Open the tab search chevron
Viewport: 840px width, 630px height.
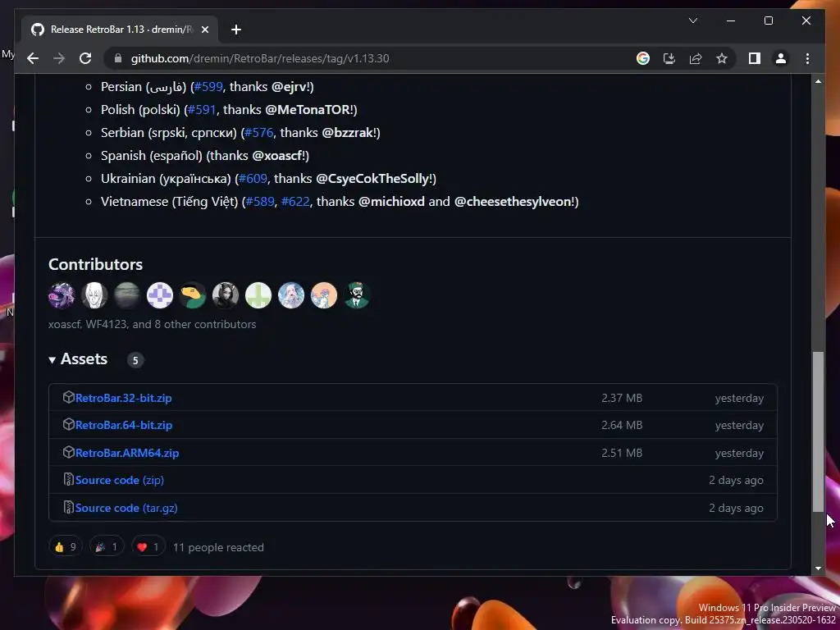click(x=692, y=21)
